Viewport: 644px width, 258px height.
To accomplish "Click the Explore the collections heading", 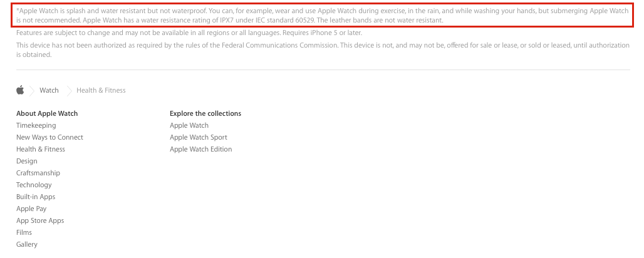I will [205, 113].
